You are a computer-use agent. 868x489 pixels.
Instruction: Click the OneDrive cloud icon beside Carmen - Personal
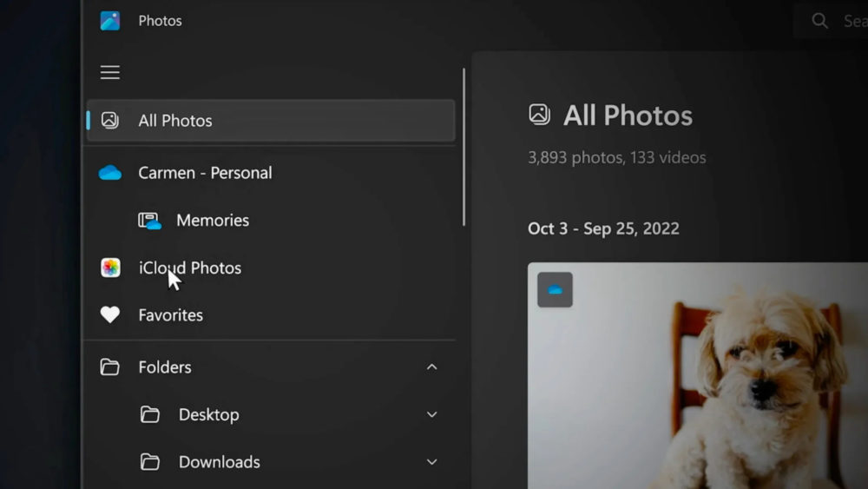click(110, 173)
